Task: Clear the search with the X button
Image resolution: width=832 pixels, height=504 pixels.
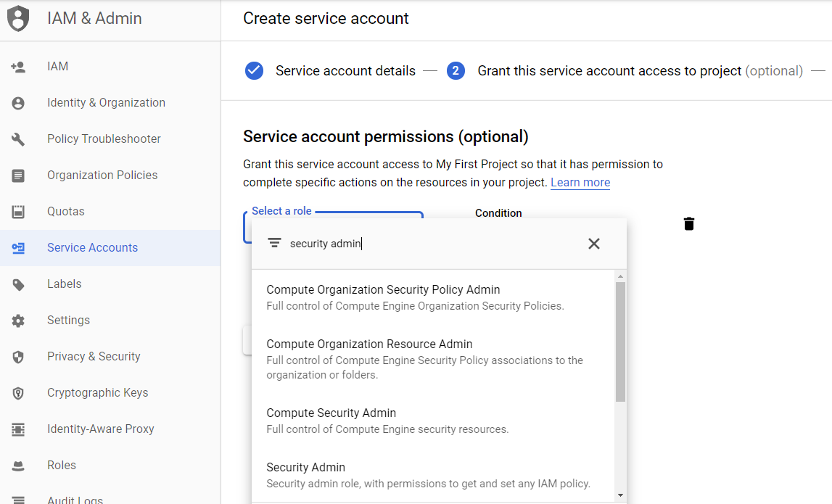Action: (594, 243)
